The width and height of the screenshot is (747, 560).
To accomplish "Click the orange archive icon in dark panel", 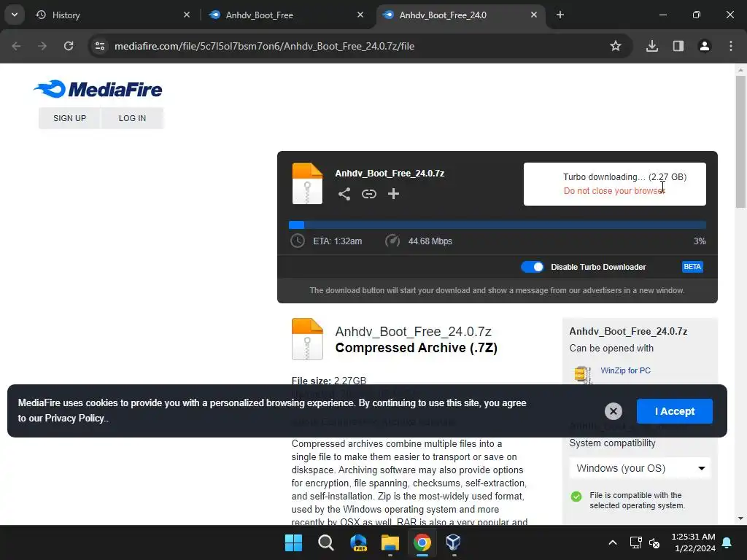I will click(x=307, y=184).
